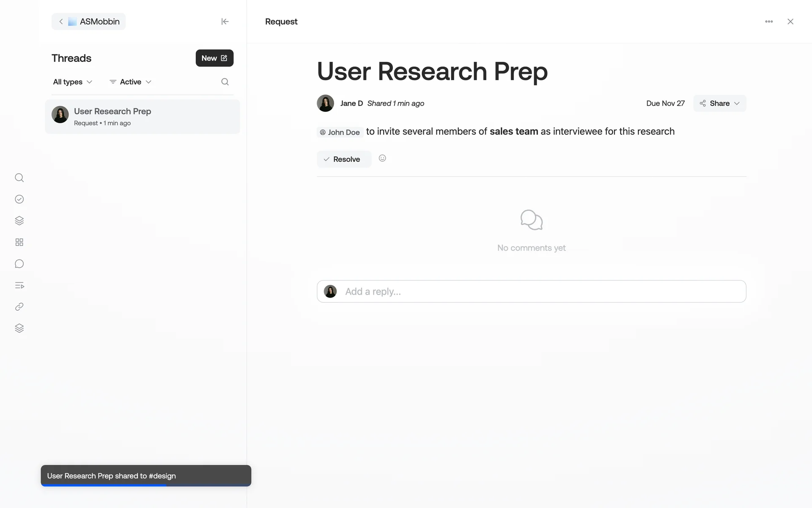Open search from the left sidebar
The width and height of the screenshot is (812, 508).
[x=19, y=178]
